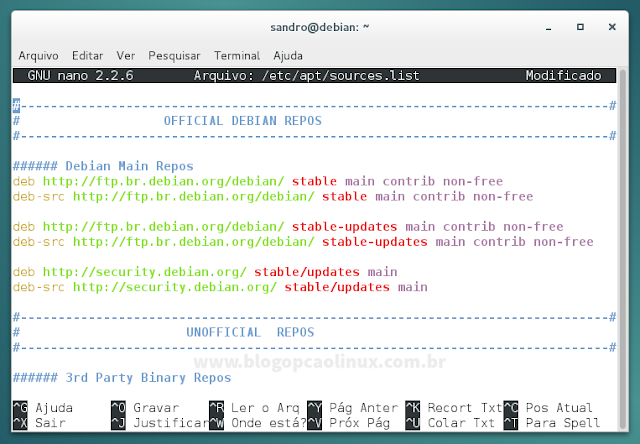Place cursor at the highlighted # on first line

[16, 106]
